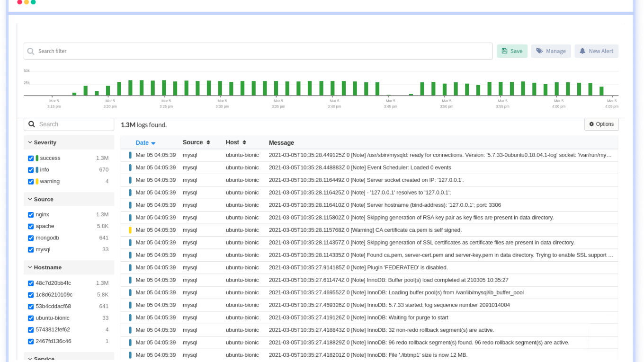Click blue info color marker in Severity
644x362 pixels.
37,170
